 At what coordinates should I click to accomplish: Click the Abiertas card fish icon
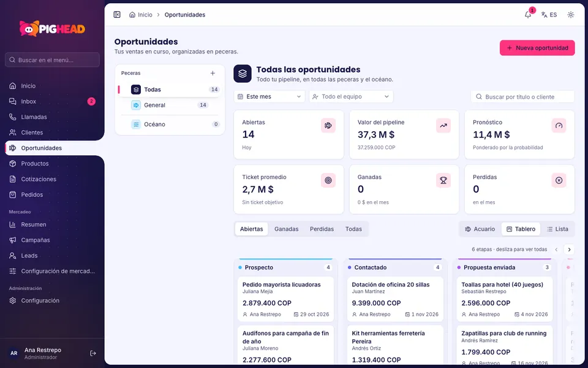click(x=328, y=125)
